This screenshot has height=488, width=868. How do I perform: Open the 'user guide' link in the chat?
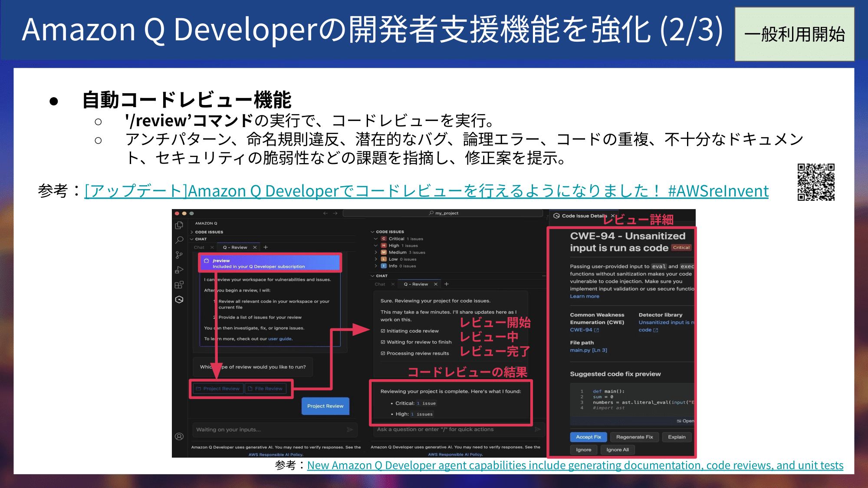point(280,339)
